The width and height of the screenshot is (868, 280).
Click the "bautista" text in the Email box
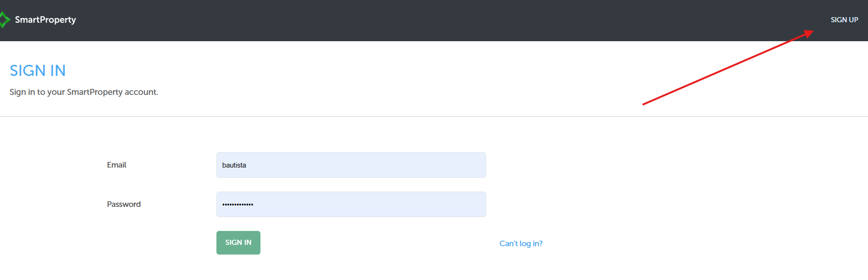[234, 165]
